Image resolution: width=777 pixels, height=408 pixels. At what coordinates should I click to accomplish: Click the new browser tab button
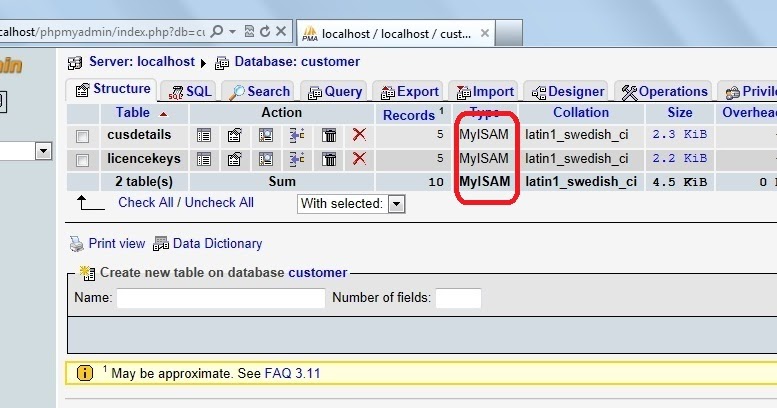coord(509,33)
